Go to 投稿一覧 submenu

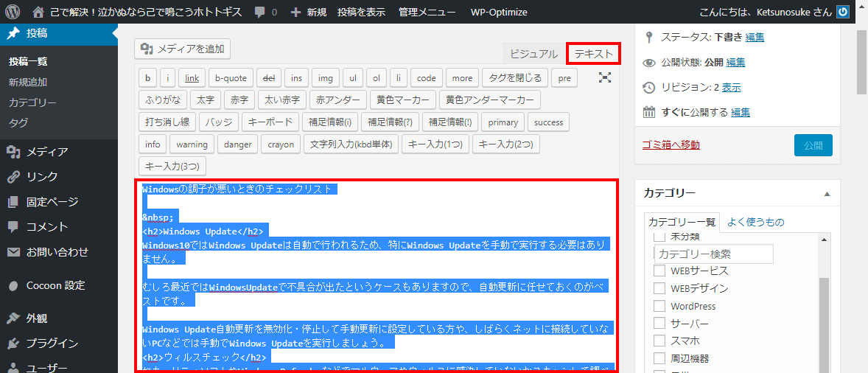pyautogui.click(x=28, y=62)
